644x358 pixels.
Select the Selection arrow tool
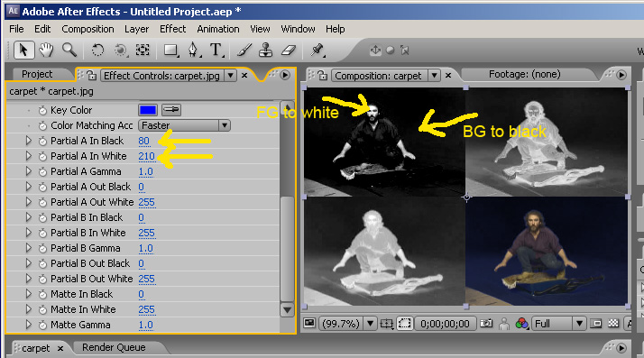coord(23,50)
